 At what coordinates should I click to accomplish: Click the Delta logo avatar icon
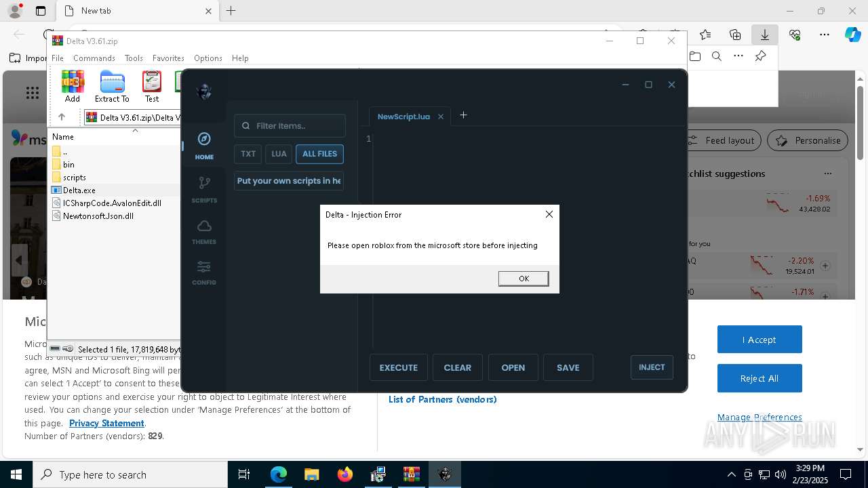point(204,91)
